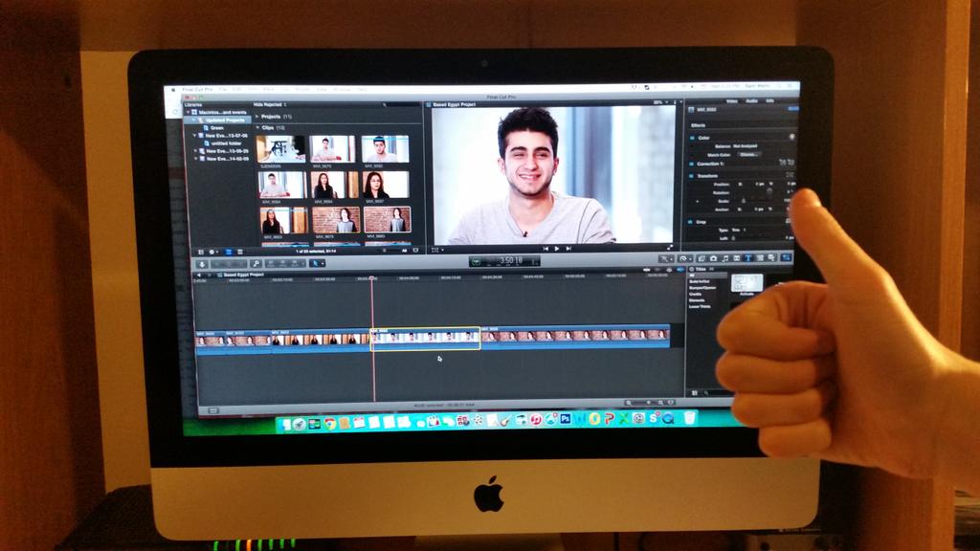Toggle timeline snapping button
Screen dimensions: 980x551
pos(680,269)
